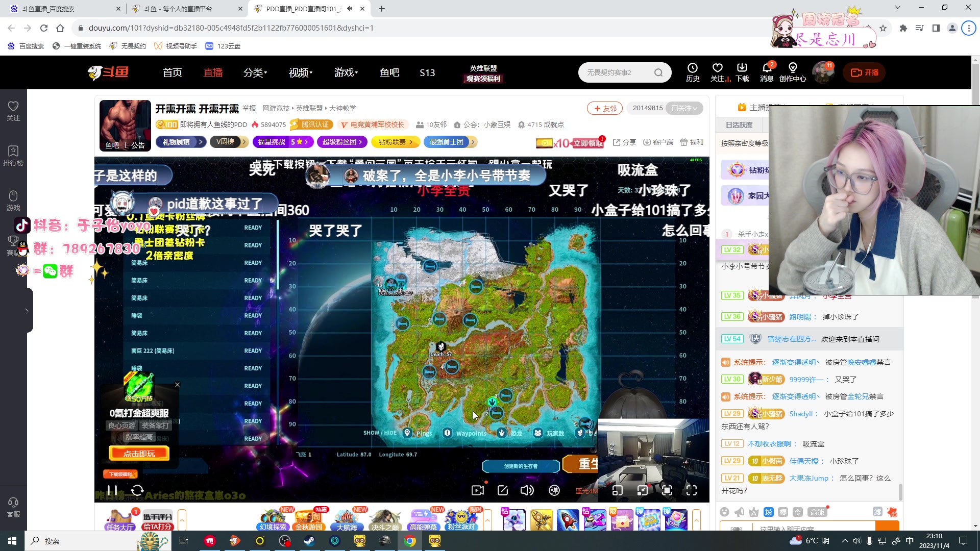The width and height of the screenshot is (980, 551).
Task: Toggle the danmaku (弹) overlay button
Action: [x=554, y=490]
